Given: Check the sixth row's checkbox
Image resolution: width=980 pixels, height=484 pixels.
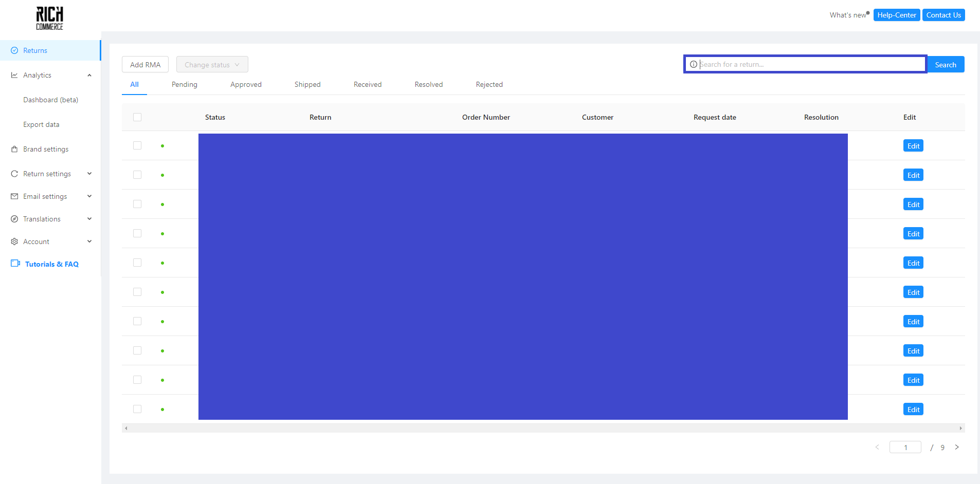Looking at the screenshot, I should pyautogui.click(x=137, y=292).
